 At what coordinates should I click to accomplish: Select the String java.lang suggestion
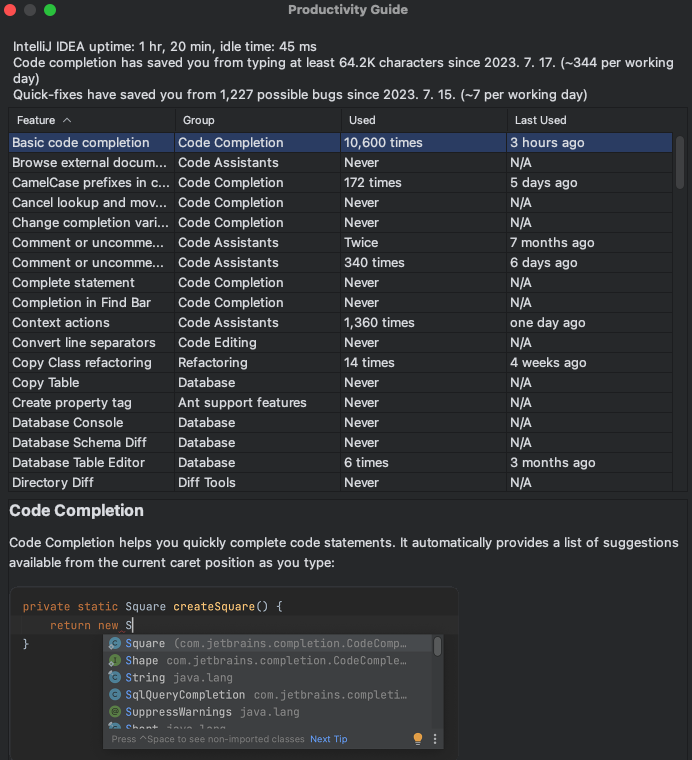tap(268, 677)
